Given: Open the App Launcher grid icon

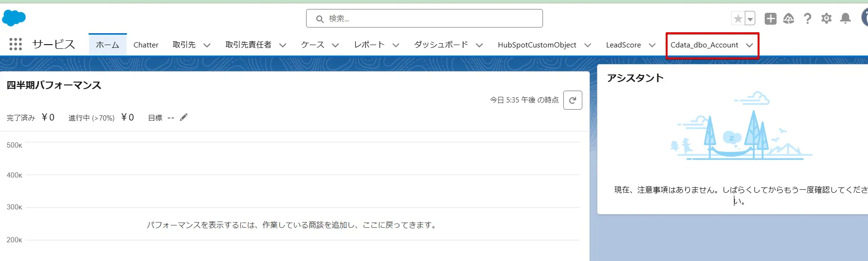Looking at the screenshot, I should pyautogui.click(x=16, y=44).
